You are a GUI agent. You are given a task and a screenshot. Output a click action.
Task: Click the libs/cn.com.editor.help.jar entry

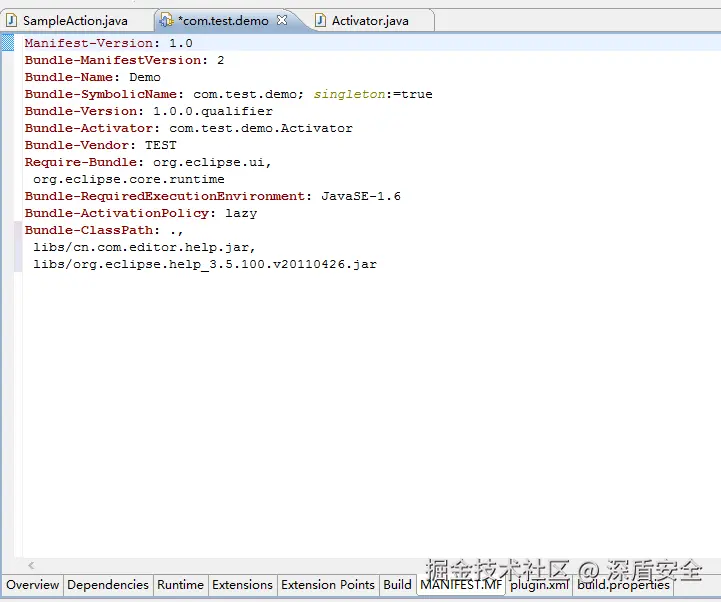click(144, 247)
